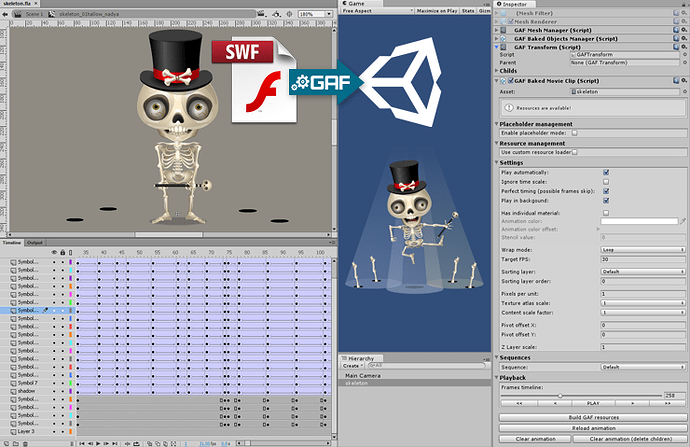
Task: Click the Flash timeline play button
Action: [x=98, y=443]
